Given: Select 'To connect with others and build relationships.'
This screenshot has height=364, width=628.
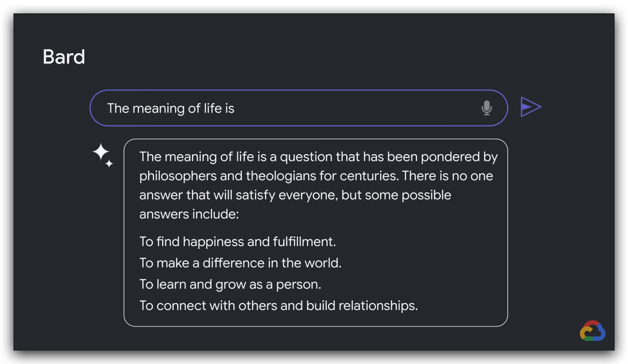Looking at the screenshot, I should coord(278,306).
